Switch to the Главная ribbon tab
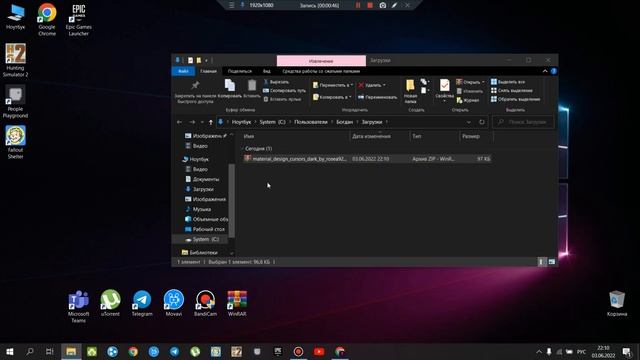 pos(208,71)
